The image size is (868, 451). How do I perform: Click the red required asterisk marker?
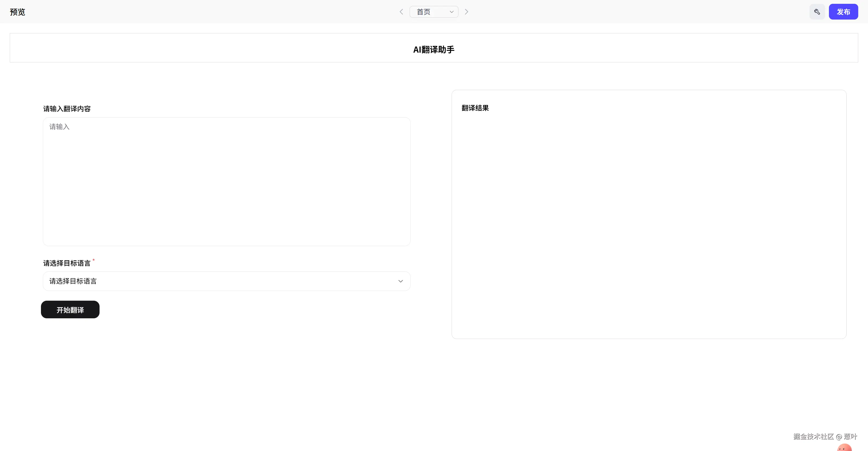click(94, 260)
